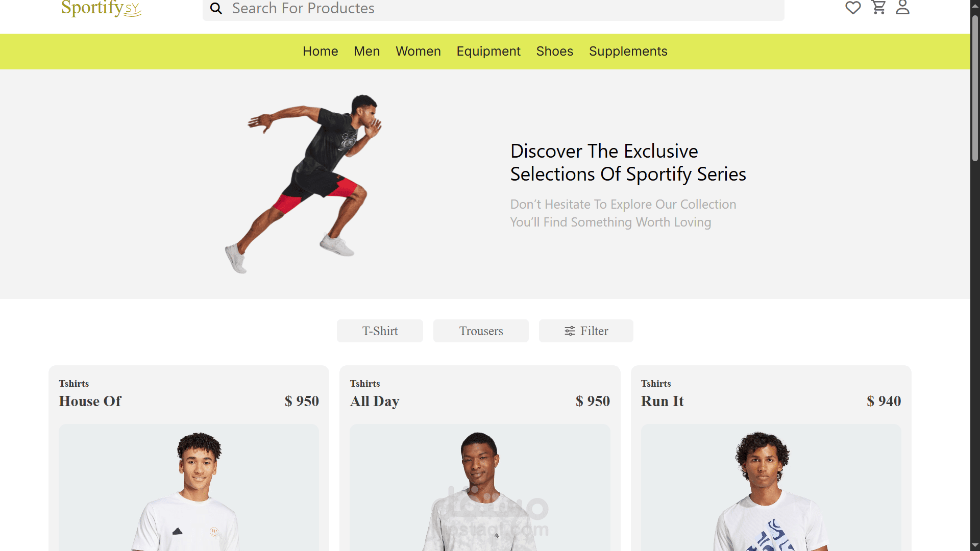
Task: Click the running man hero image
Action: (x=306, y=184)
